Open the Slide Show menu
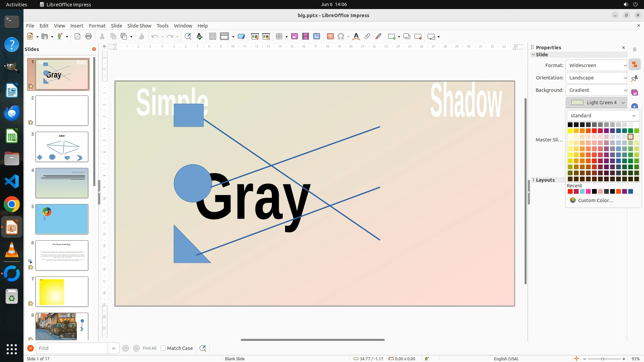644x362 pixels. tap(139, 26)
